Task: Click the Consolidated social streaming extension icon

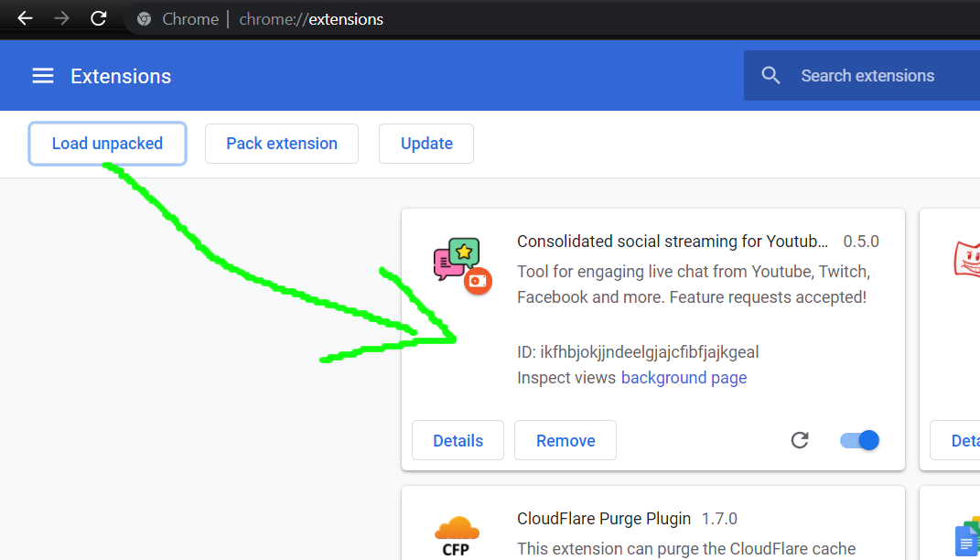Action: pos(461,265)
